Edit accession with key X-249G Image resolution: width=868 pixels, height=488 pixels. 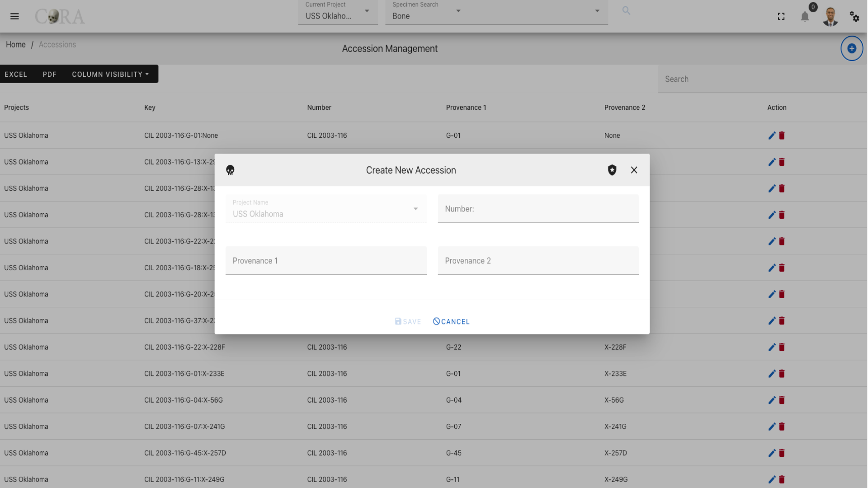tap(772, 479)
